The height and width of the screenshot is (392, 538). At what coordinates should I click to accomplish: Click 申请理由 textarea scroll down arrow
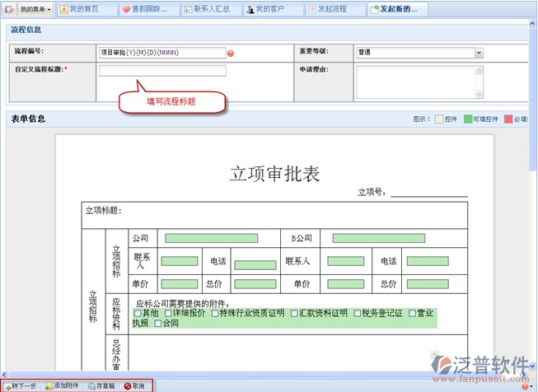(479, 94)
